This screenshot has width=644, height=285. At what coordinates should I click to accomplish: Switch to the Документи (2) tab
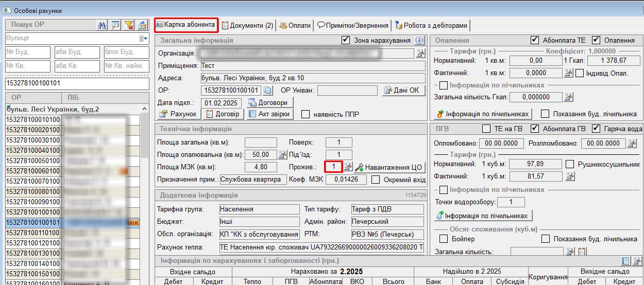(x=247, y=25)
